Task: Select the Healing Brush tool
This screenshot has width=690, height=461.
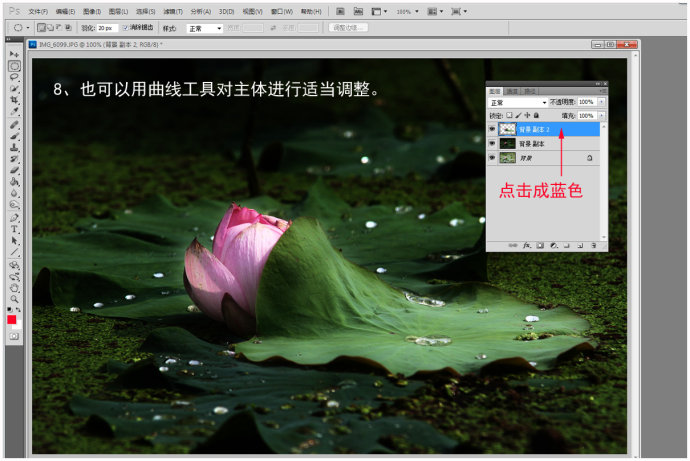Action: click(x=14, y=125)
